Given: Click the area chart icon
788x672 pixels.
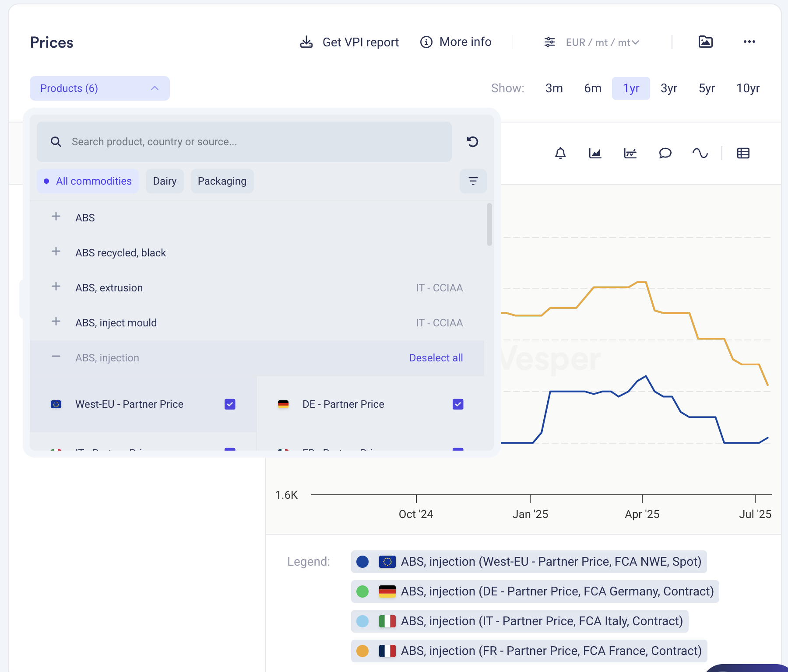Looking at the screenshot, I should coord(595,153).
